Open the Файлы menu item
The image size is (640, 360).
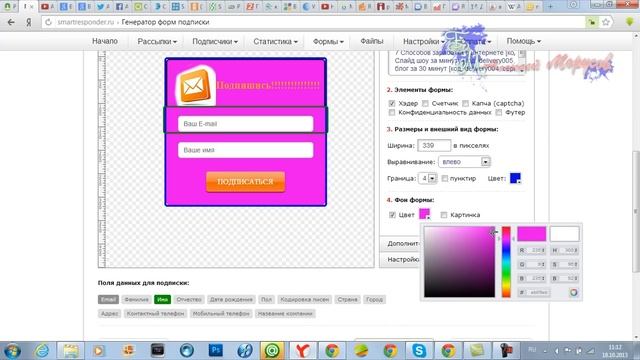pos(372,41)
